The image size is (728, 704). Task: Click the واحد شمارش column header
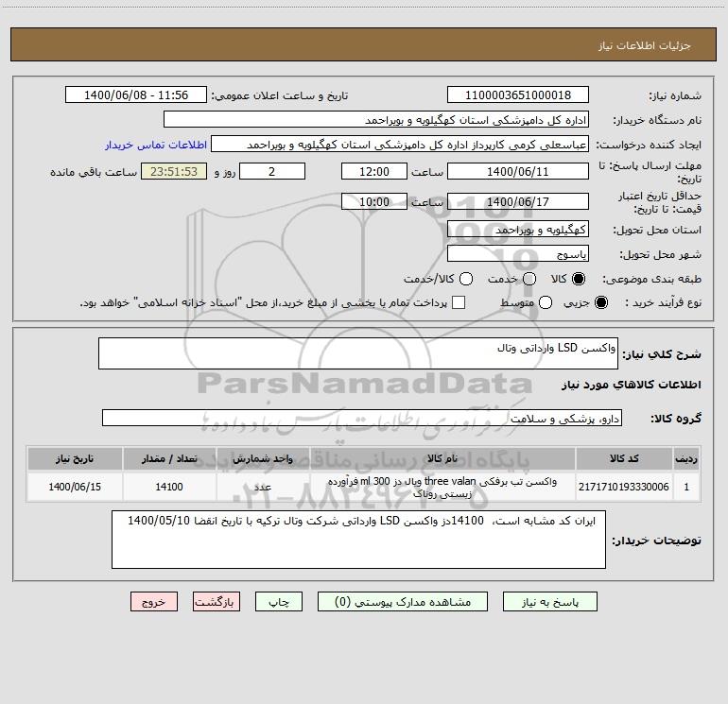click(x=263, y=458)
